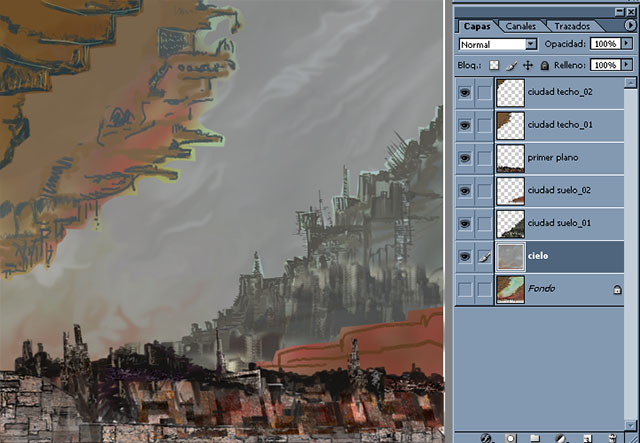Switch to the Capas tab
The image size is (640, 443).
[x=477, y=27]
